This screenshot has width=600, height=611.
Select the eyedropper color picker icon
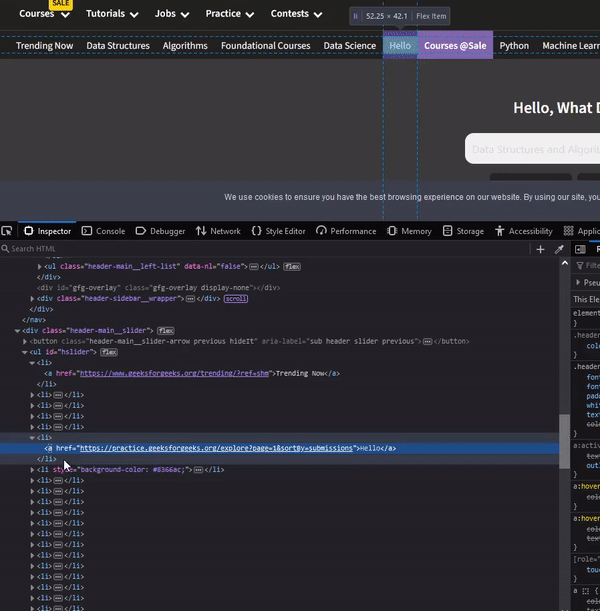tap(559, 249)
